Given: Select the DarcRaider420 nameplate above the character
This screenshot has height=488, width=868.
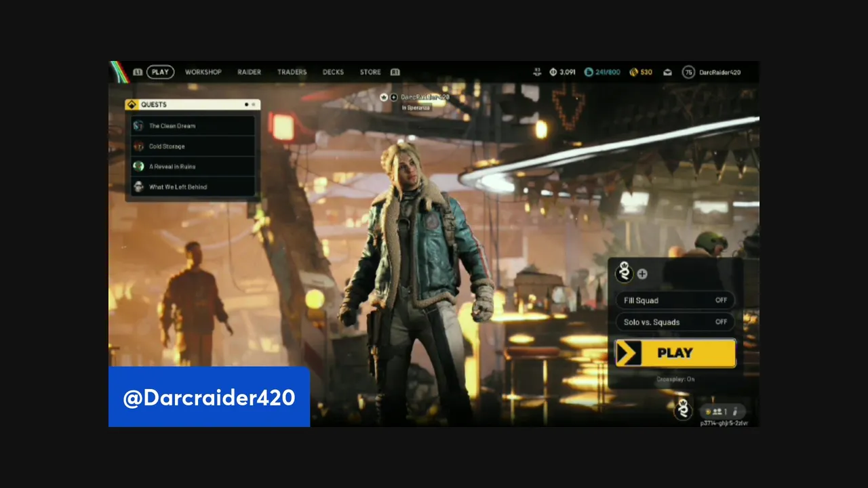Looking at the screenshot, I should pos(425,97).
